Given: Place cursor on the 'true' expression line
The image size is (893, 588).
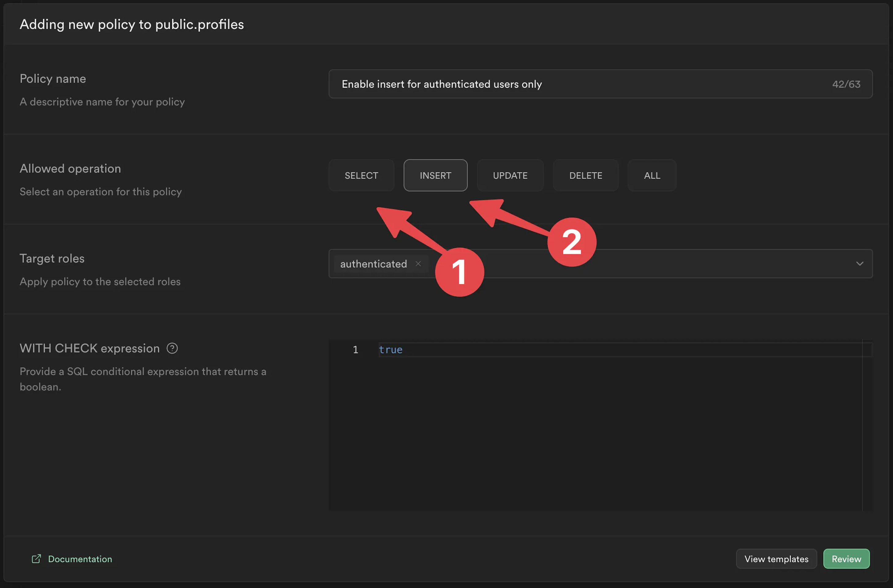Looking at the screenshot, I should [x=391, y=350].
